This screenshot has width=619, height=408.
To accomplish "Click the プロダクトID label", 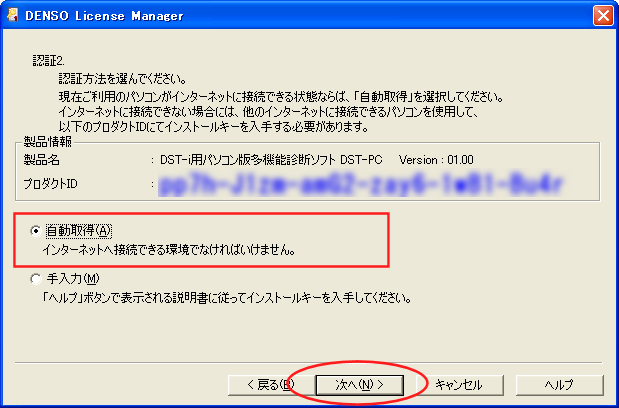I will click(x=51, y=184).
